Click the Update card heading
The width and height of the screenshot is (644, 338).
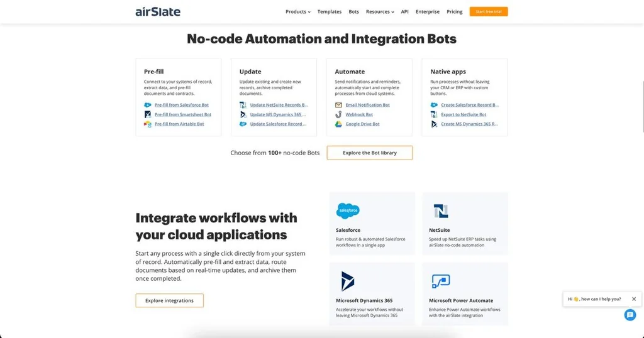click(250, 72)
